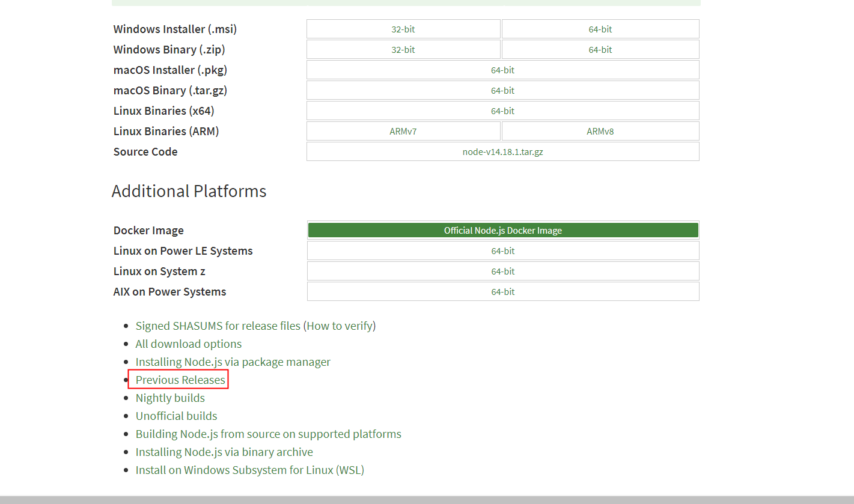Download Linux on System z 64-bit

pos(503,271)
